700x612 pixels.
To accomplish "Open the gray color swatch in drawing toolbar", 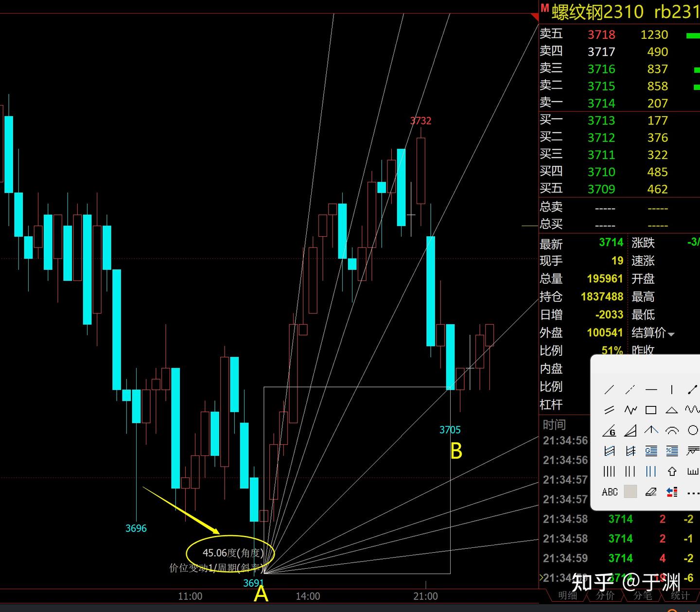I will [630, 491].
